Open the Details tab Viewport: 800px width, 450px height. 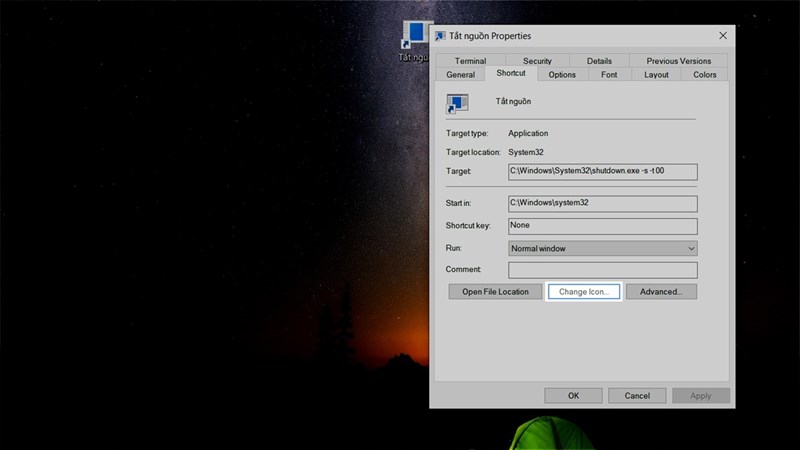click(599, 61)
